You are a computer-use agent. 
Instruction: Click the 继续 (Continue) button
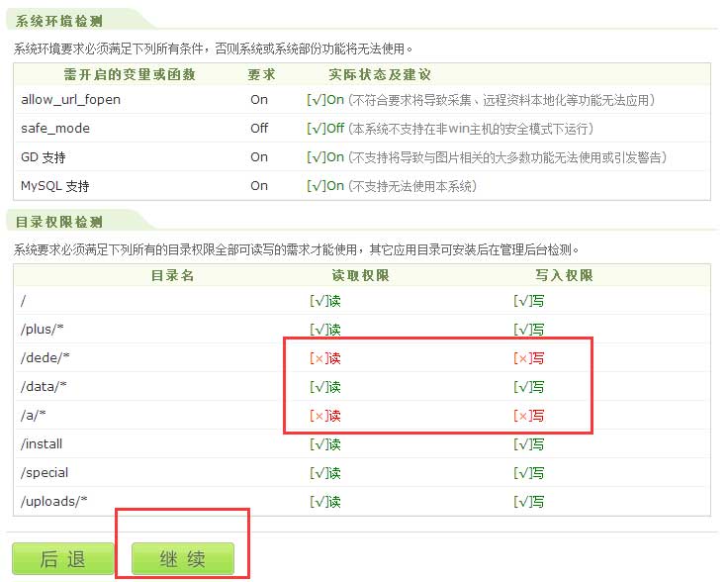click(x=183, y=559)
